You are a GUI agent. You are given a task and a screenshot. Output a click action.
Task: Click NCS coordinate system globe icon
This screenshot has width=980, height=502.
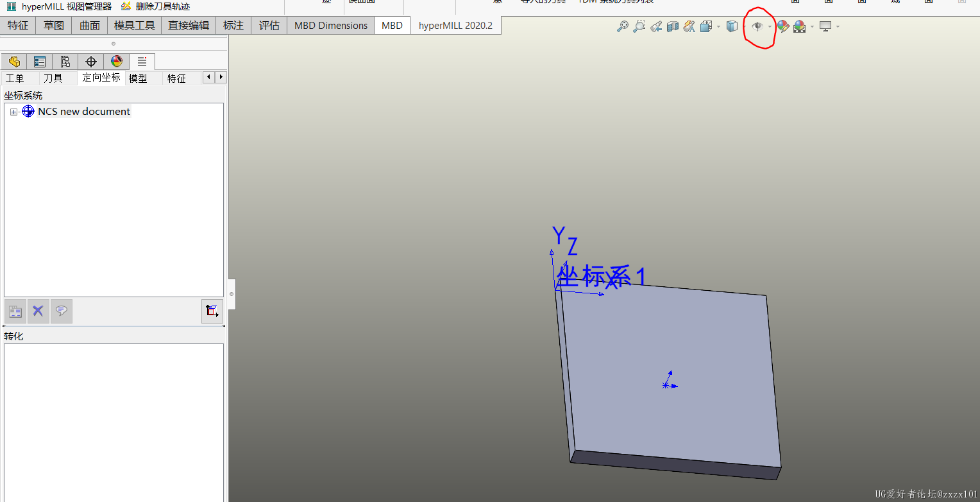[28, 111]
